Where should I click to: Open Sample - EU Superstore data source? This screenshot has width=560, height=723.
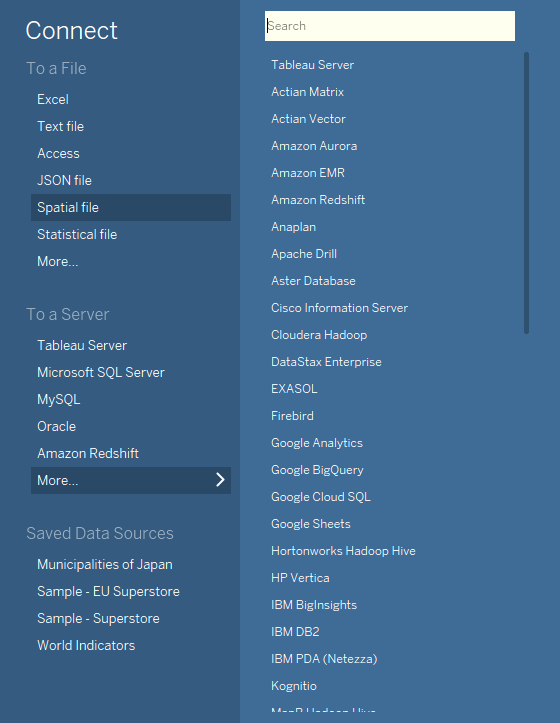tap(108, 591)
